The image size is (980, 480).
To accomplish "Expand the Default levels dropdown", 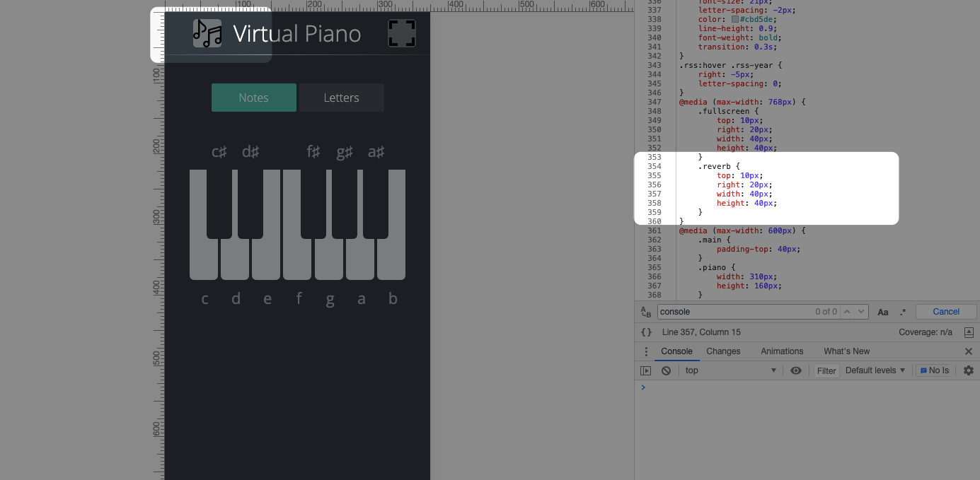I will point(875,370).
